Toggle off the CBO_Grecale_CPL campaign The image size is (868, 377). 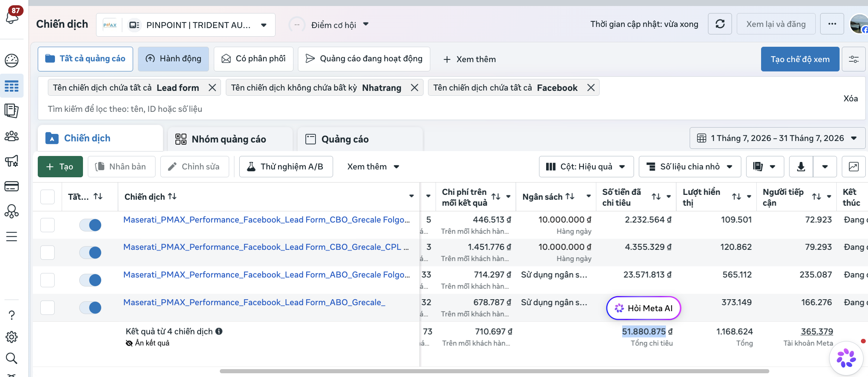[x=90, y=252]
